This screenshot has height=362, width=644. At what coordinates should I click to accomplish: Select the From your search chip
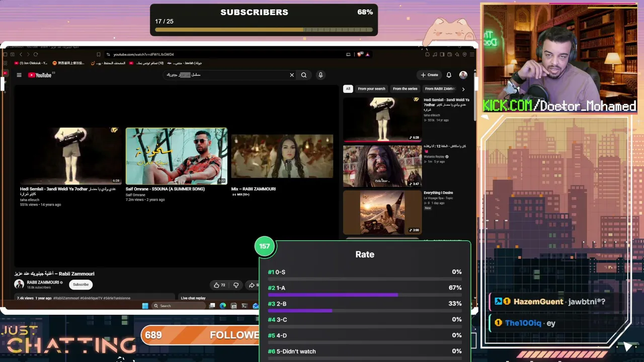pyautogui.click(x=371, y=88)
